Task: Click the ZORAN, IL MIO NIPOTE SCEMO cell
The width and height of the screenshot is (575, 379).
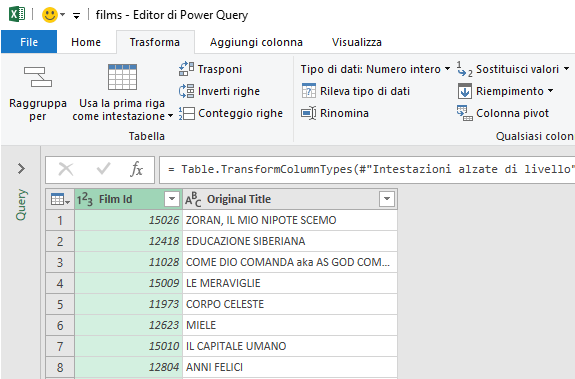Action: pyautogui.click(x=290, y=220)
